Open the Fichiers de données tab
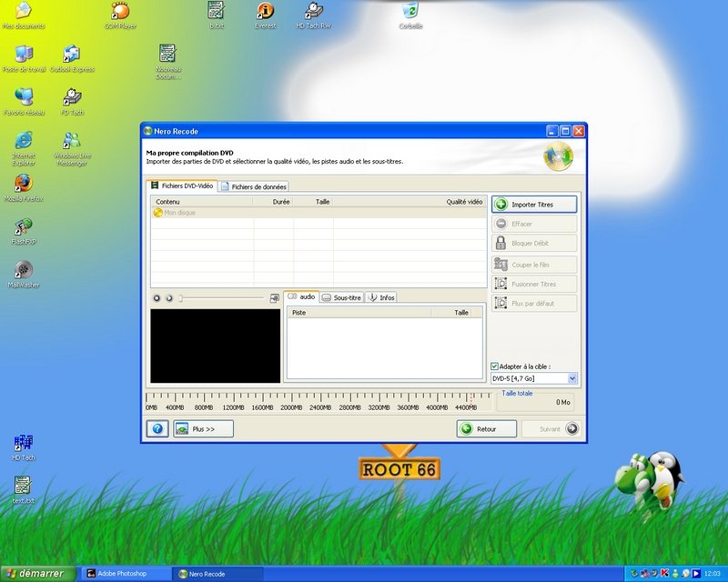728x582 pixels. pos(254,186)
